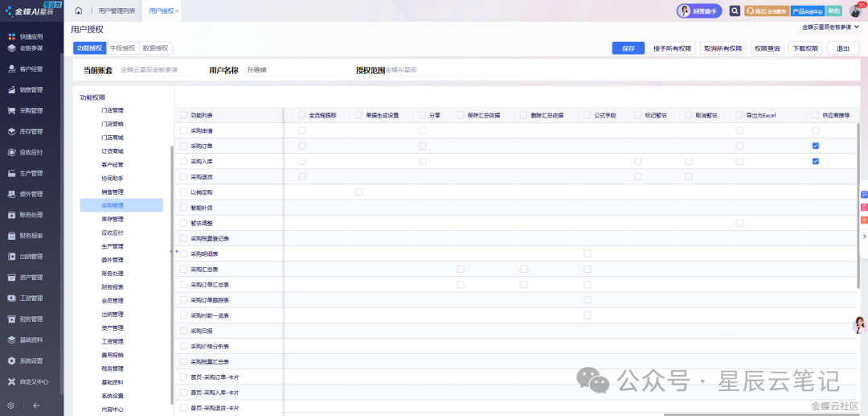Viewport: 868px width, 416px height.
Task: Close the 用户授权 tab
Action: [177, 11]
